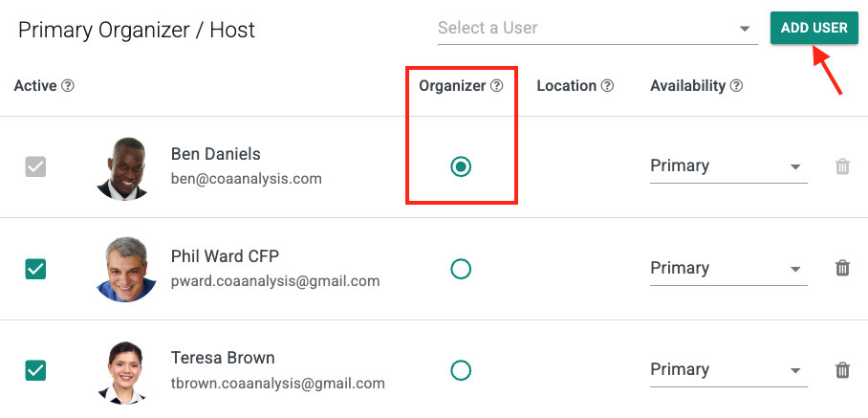This screenshot has width=868, height=418.
Task: Click Ben Daniels' profile photo
Action: (x=124, y=167)
